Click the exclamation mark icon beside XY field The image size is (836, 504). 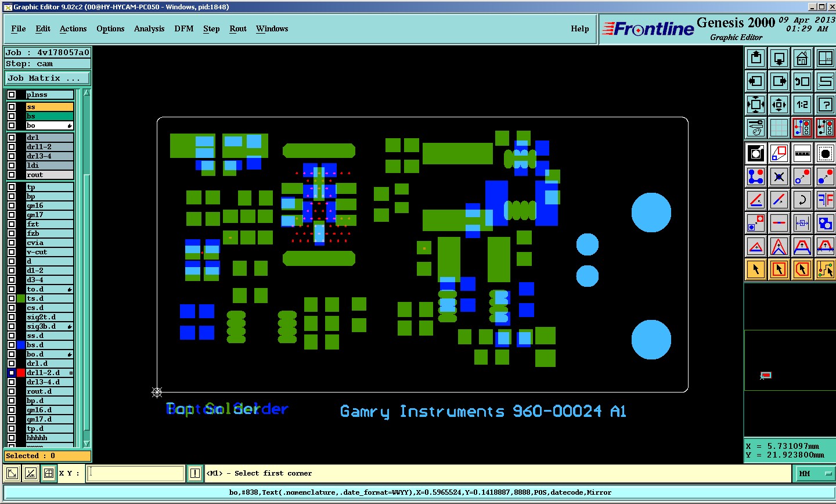pyautogui.click(x=195, y=473)
